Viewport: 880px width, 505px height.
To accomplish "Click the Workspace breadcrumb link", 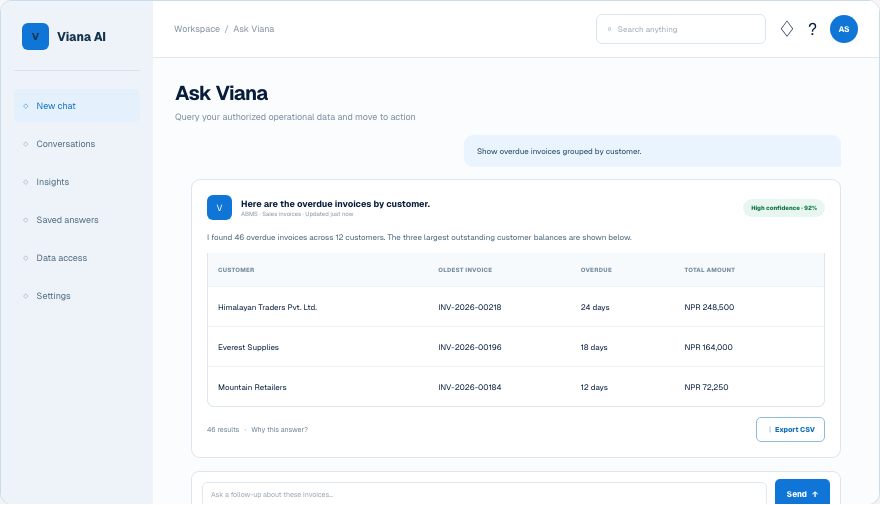I will 196,29.
